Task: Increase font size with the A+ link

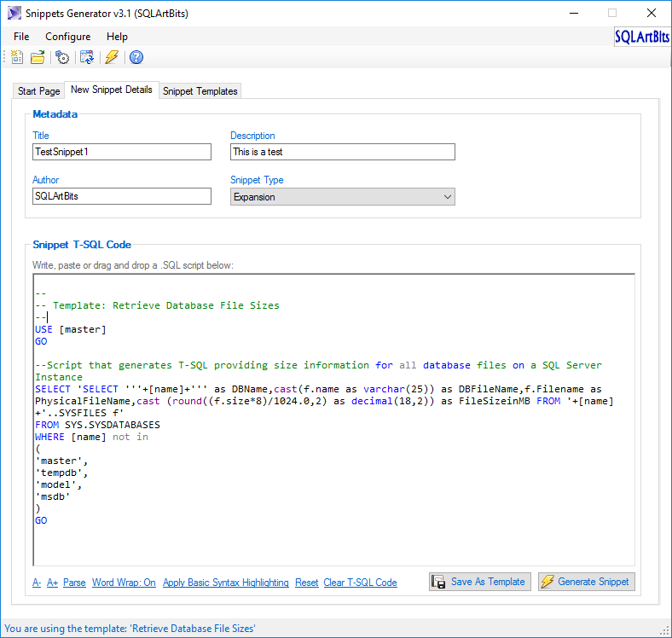Action: (x=52, y=583)
